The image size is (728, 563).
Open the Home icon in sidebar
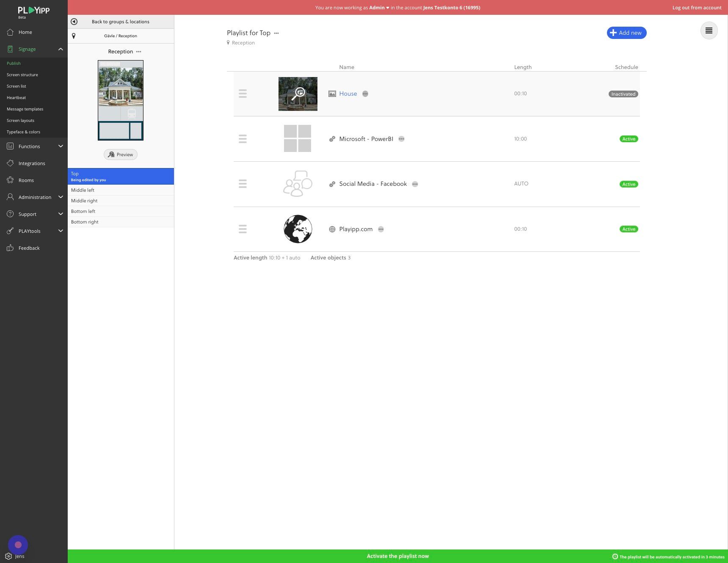(x=10, y=32)
